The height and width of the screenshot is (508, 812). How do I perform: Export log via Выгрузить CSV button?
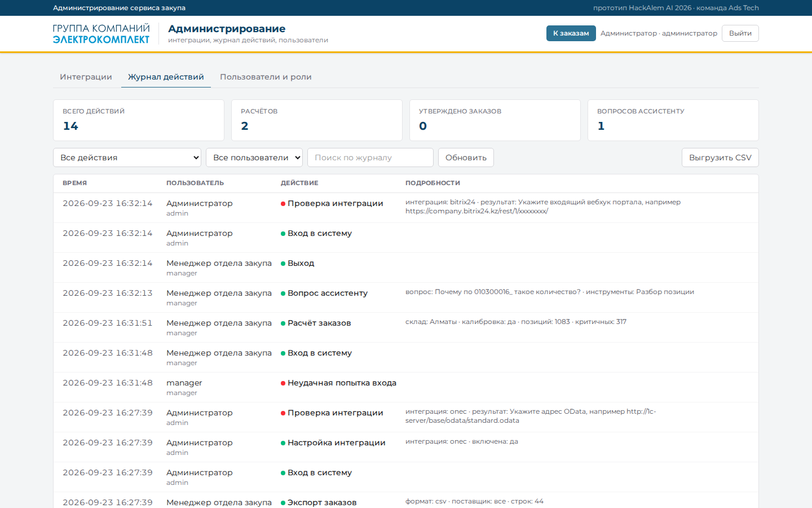(x=720, y=157)
